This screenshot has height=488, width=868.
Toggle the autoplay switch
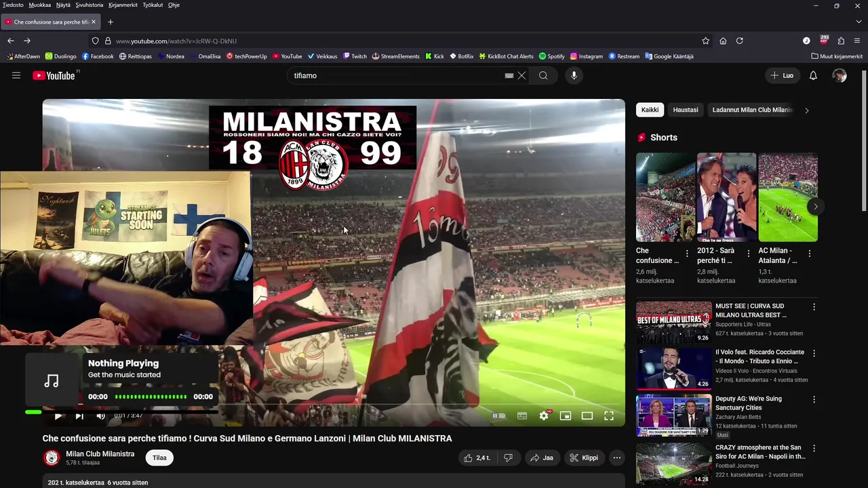499,415
